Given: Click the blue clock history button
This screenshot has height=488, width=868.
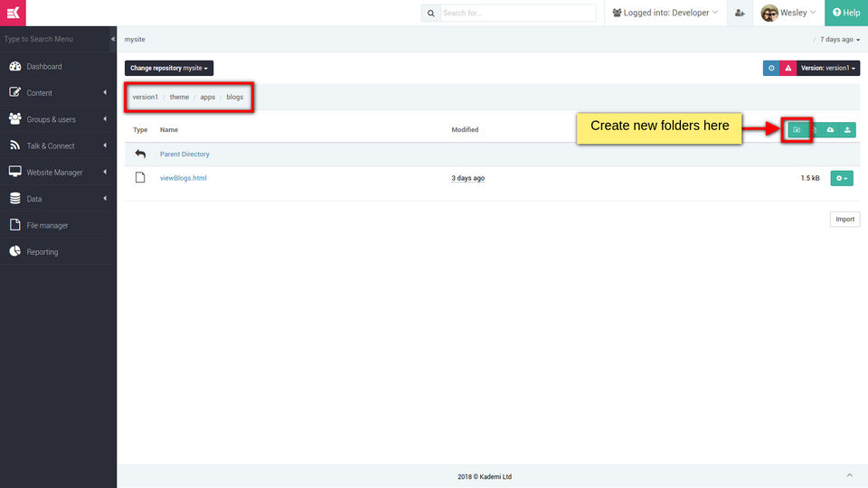Looking at the screenshot, I should (x=771, y=68).
